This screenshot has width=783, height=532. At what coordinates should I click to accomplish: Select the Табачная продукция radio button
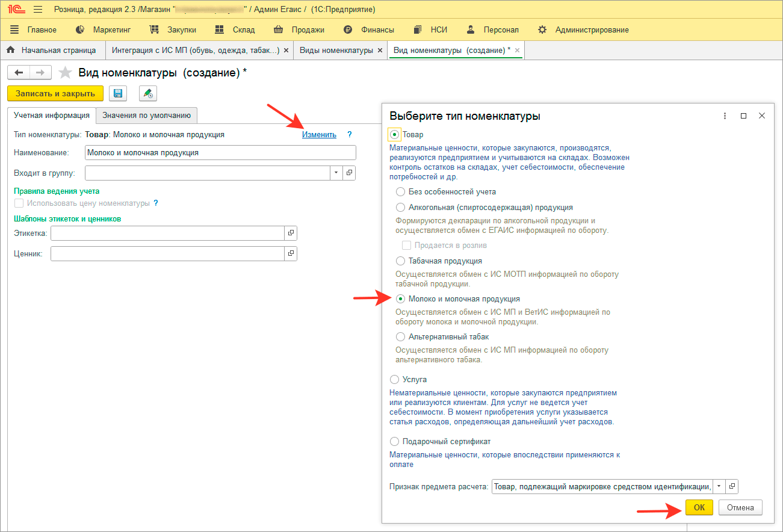(401, 261)
